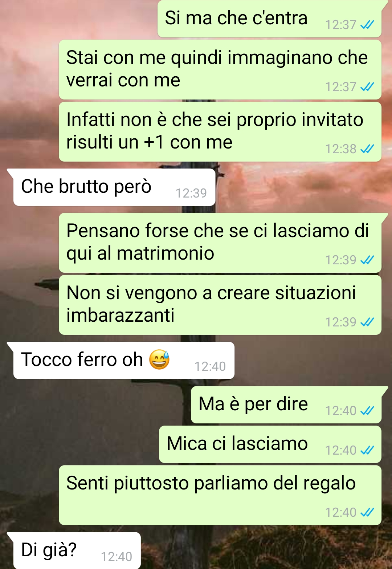The width and height of the screenshot is (392, 569).
Task: Select 'Stai con me quindi immaginano' message
Action: click(220, 70)
